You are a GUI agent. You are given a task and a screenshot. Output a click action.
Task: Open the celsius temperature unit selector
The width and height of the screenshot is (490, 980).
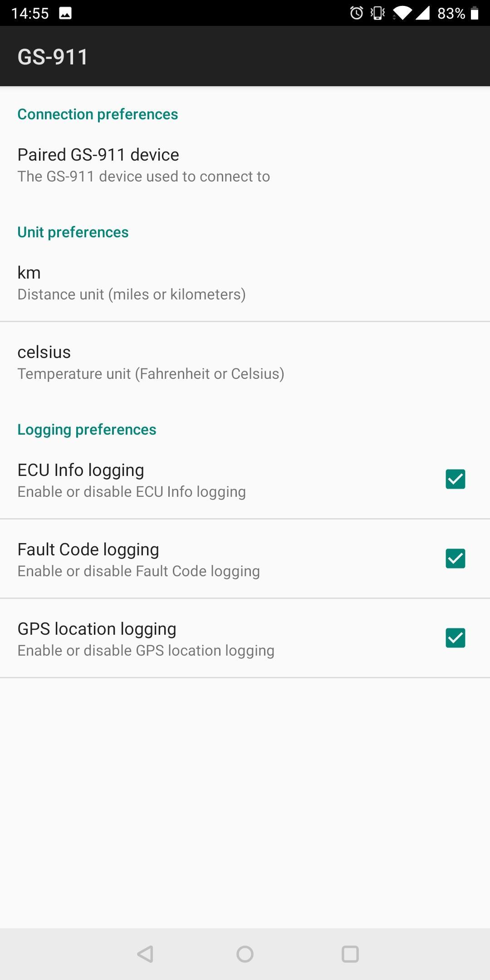245,362
